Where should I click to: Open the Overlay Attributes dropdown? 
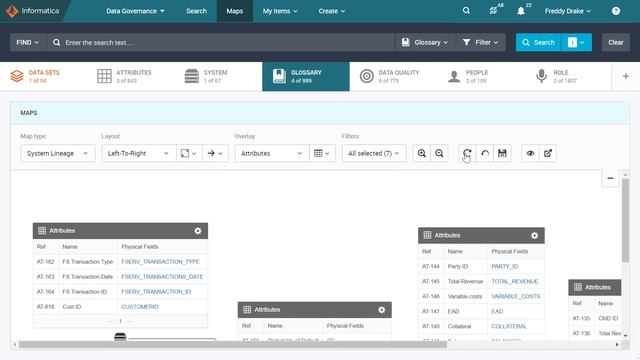(271, 153)
